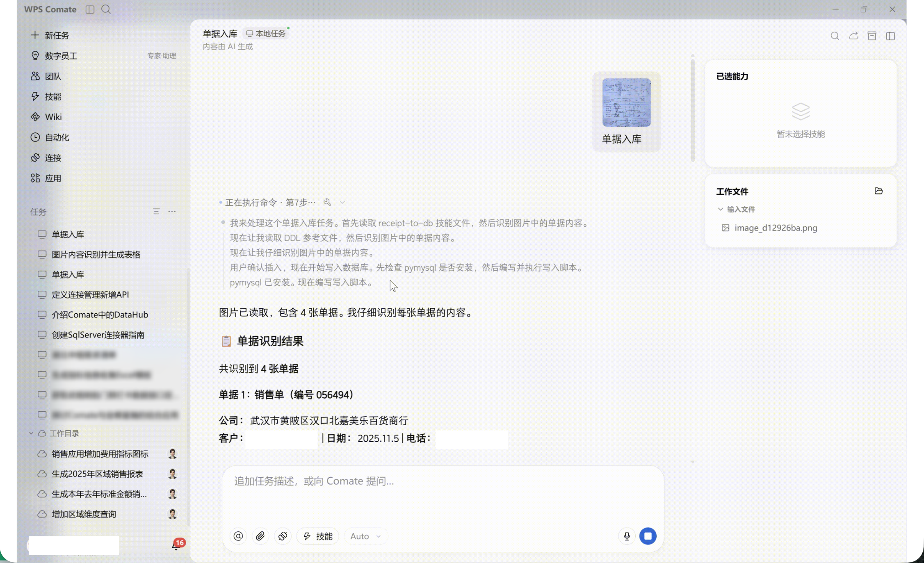This screenshot has height=563, width=924.
Task: Open the 创建SqlServer连接器指南 task
Action: (x=91, y=335)
